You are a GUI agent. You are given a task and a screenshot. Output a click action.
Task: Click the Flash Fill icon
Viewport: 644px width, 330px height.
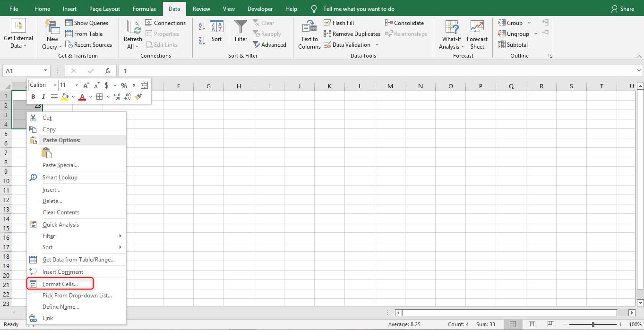tap(338, 23)
